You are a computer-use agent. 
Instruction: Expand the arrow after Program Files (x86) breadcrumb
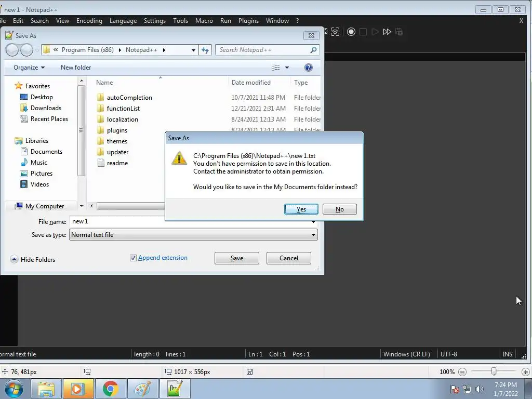120,50
